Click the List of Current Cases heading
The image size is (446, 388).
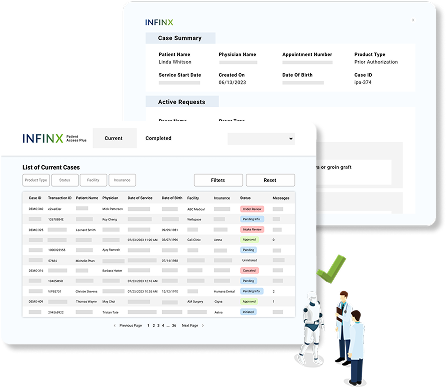pos(51,167)
